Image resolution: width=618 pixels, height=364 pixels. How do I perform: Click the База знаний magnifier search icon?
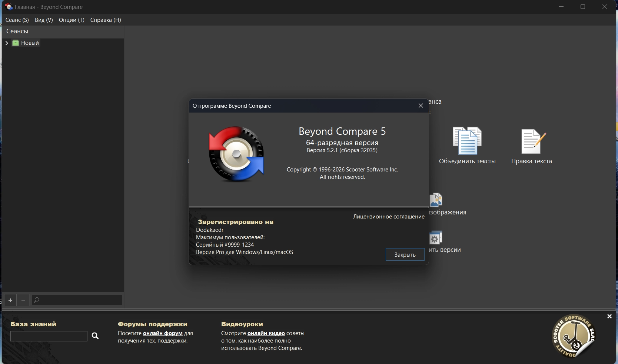[95, 336]
